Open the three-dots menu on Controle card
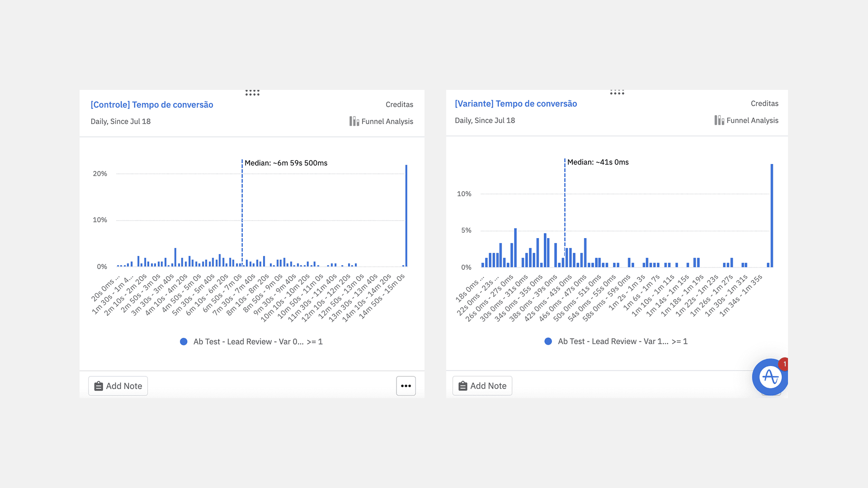This screenshot has width=868, height=488. pos(406,386)
